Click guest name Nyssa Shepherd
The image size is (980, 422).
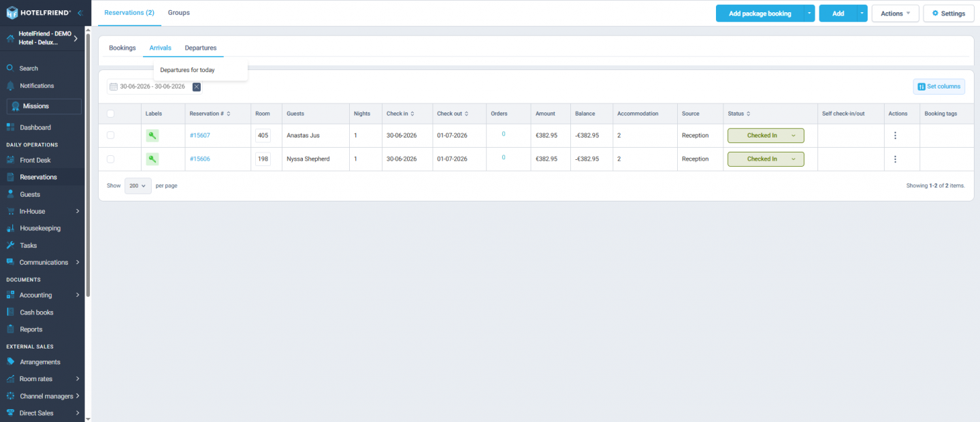coord(308,159)
